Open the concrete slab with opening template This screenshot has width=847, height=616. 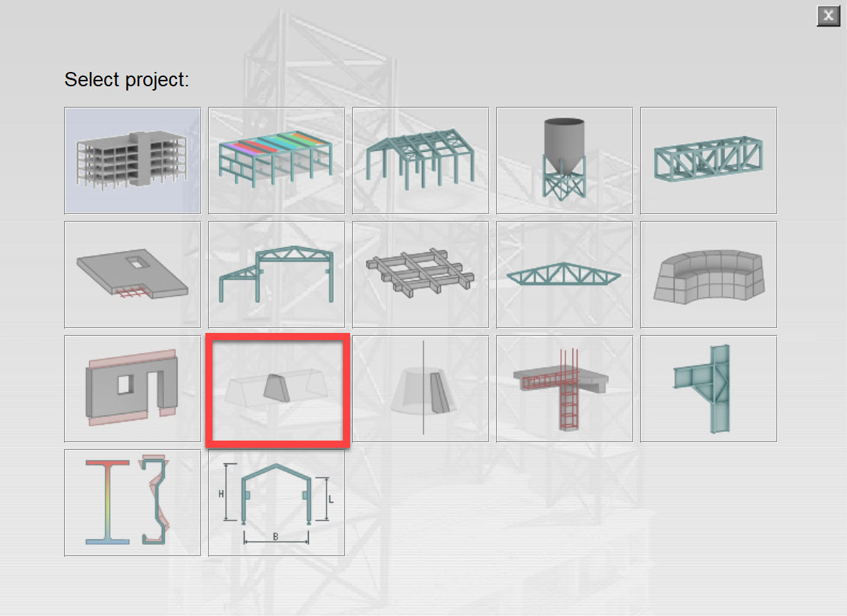coord(132,274)
